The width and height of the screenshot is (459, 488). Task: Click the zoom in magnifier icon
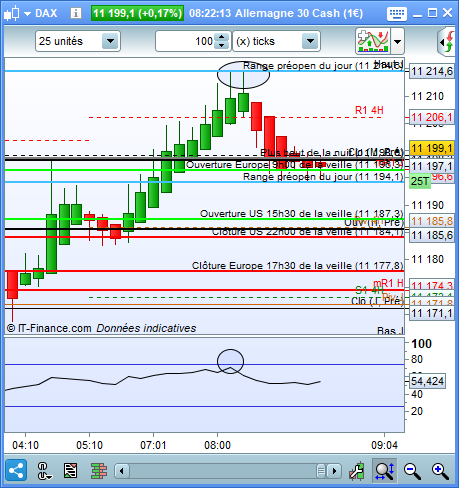click(x=440, y=471)
